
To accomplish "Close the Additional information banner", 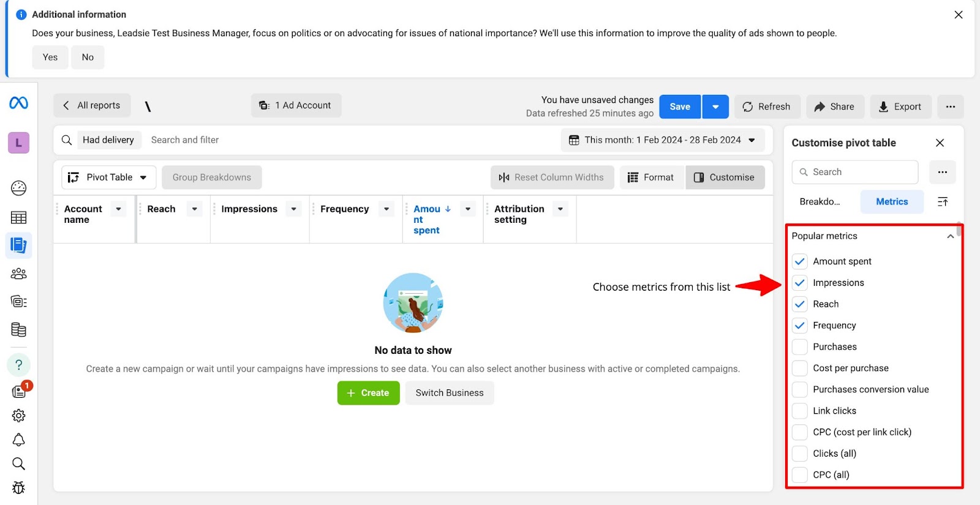I will [959, 15].
